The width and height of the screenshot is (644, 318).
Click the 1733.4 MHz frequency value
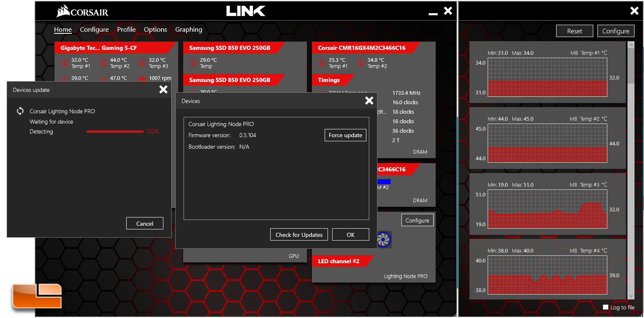[x=406, y=93]
